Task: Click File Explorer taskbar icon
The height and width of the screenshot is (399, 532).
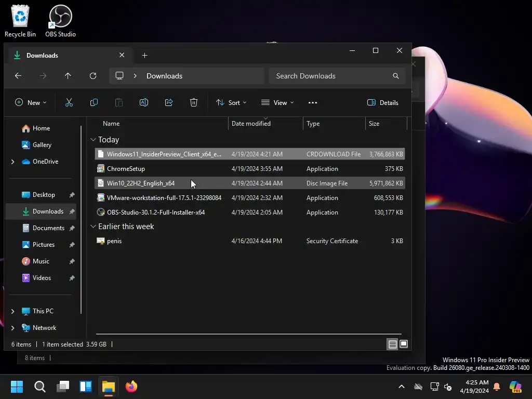Action: [x=109, y=387]
